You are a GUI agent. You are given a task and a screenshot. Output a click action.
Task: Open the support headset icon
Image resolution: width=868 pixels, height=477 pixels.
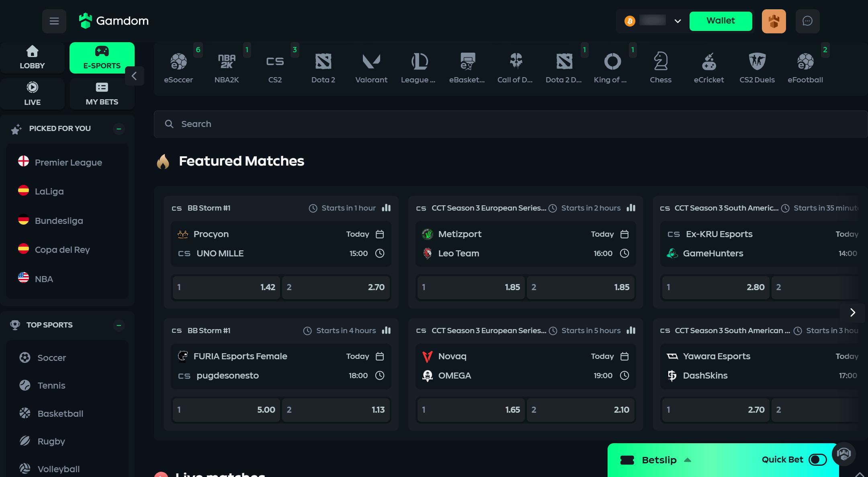[843, 454]
